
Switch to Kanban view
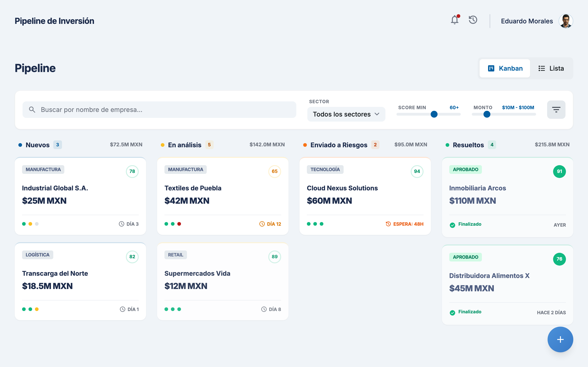505,68
